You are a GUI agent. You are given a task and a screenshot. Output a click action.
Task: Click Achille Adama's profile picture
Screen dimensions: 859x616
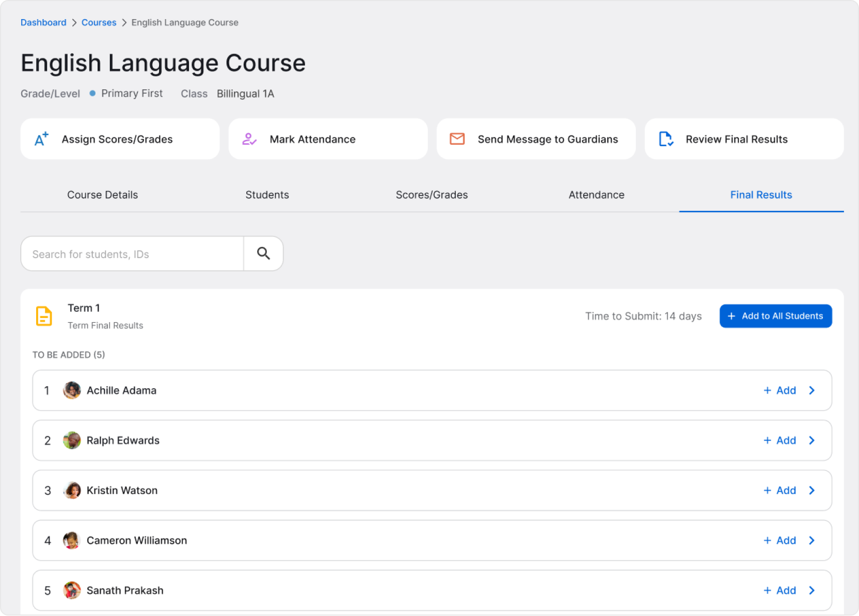coord(72,390)
